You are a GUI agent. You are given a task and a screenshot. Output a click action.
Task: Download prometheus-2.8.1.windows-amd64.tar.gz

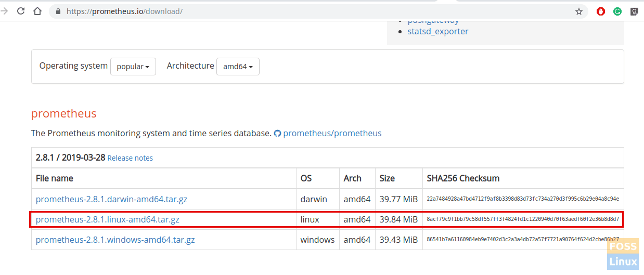point(115,240)
